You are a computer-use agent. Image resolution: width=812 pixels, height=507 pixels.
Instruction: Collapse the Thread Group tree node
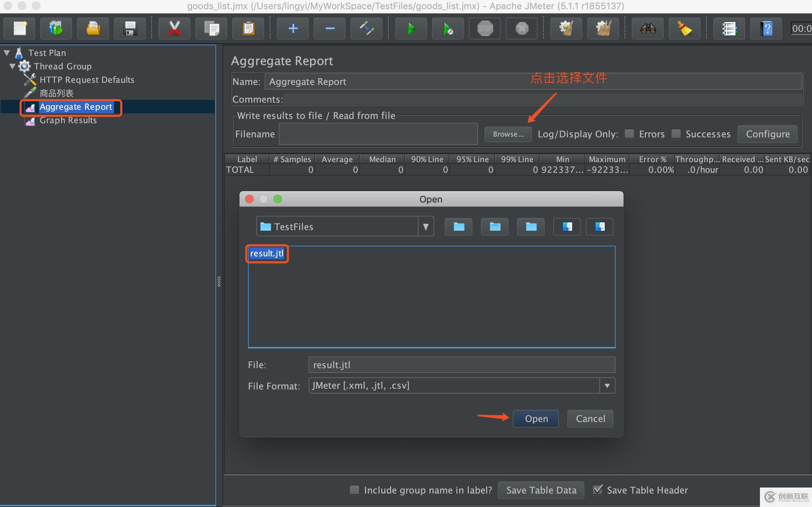click(x=12, y=66)
